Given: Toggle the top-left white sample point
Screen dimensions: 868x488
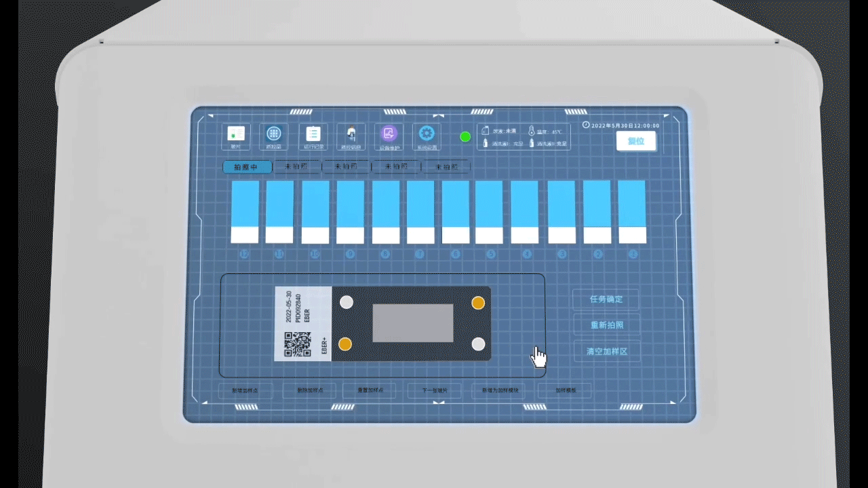Looking at the screenshot, I should [347, 302].
